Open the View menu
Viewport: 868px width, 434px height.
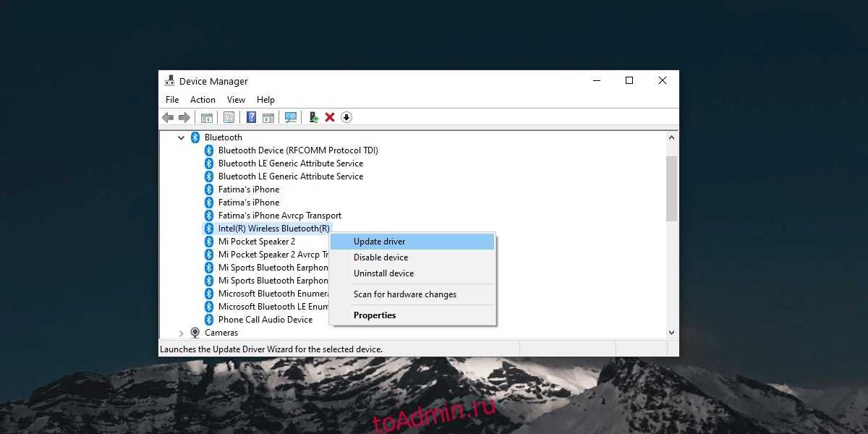point(236,100)
